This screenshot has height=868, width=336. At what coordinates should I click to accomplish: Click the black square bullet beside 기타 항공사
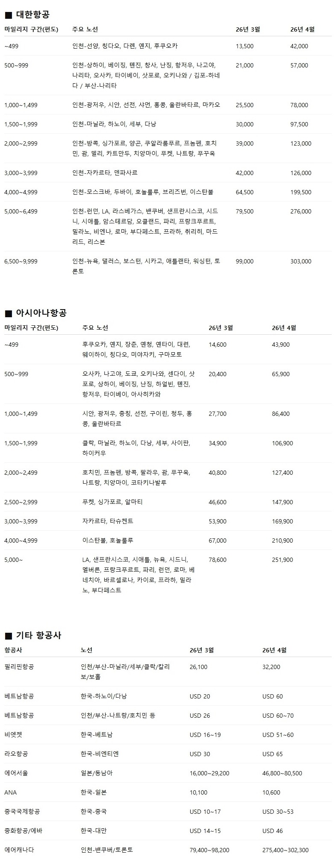tap(8, 636)
